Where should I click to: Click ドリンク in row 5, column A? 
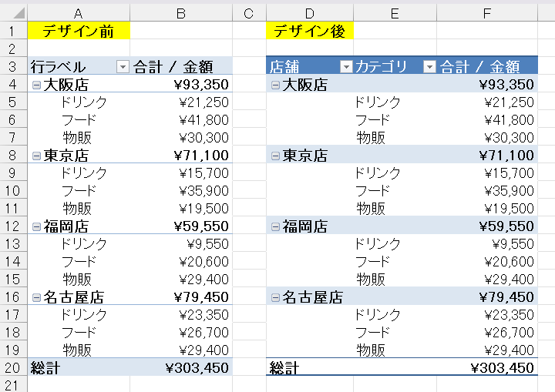click(x=83, y=102)
